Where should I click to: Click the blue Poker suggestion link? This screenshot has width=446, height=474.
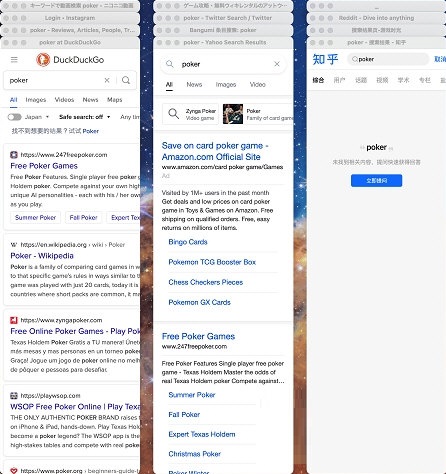tap(91, 131)
